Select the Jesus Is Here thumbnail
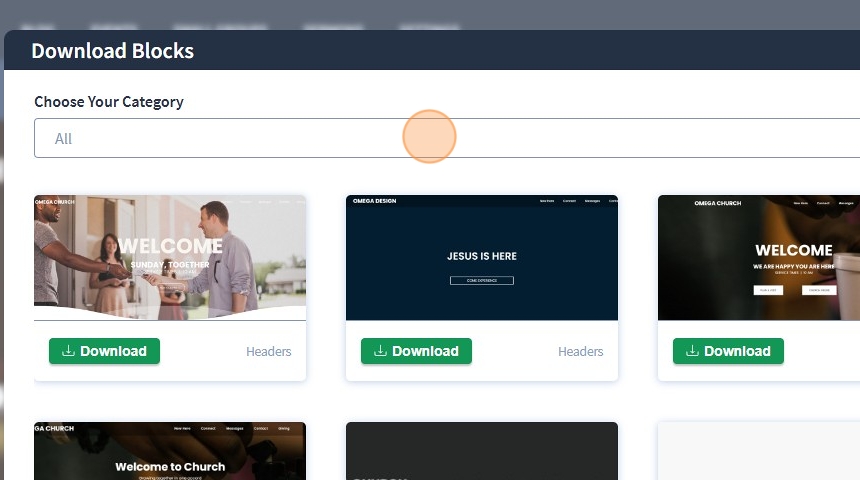Image resolution: width=860 pixels, height=480 pixels. [482, 258]
